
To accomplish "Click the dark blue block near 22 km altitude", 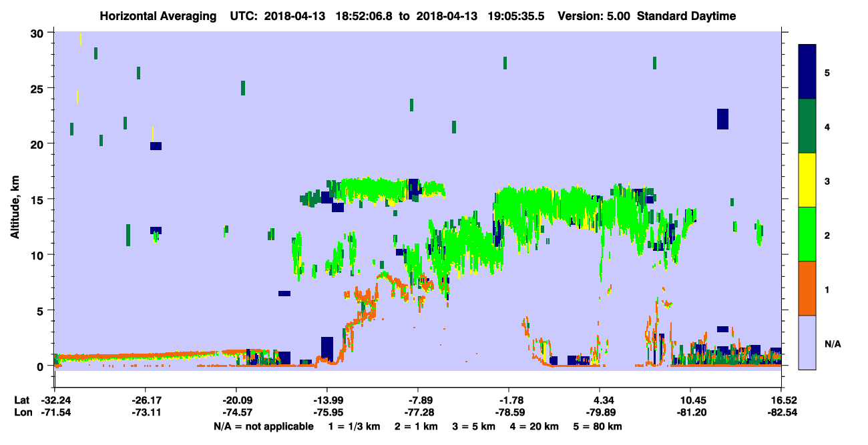I will pyautogui.click(x=722, y=119).
